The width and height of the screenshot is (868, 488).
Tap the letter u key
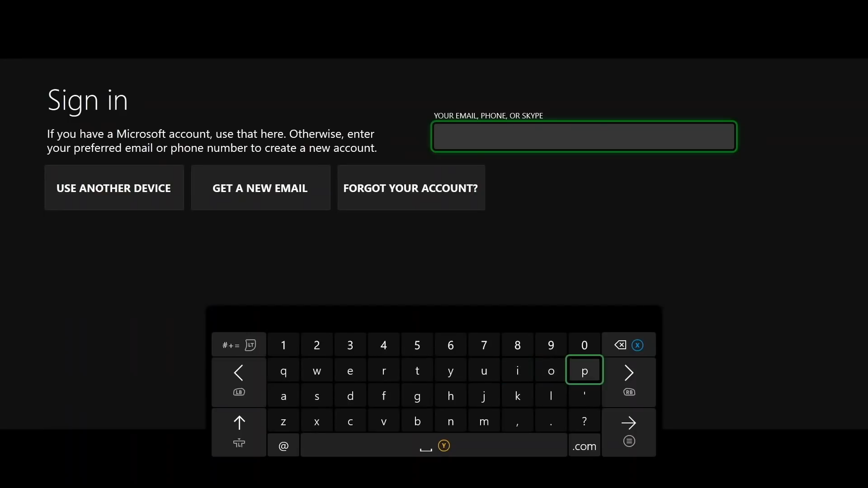(x=484, y=371)
